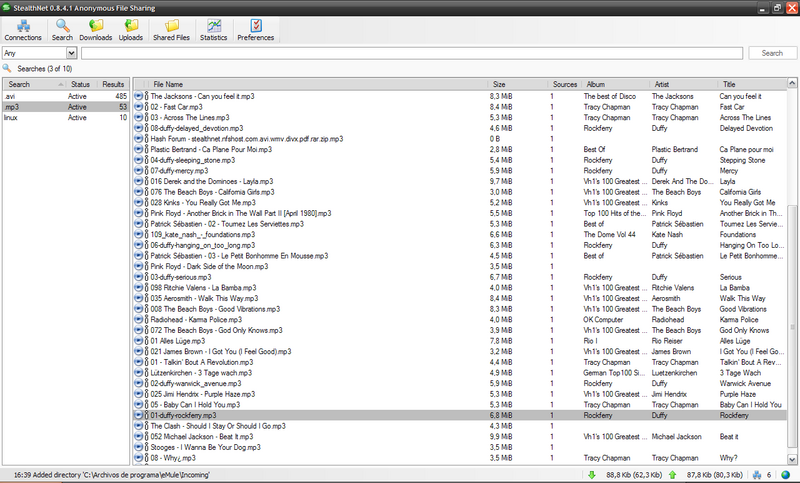Click the green download speed arrow
The height and width of the screenshot is (483, 800).
click(592, 475)
